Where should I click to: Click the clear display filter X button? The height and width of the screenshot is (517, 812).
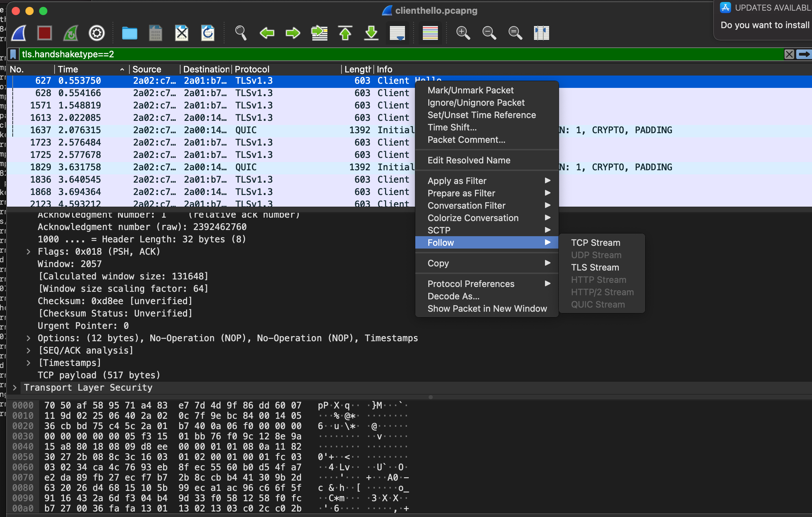coord(790,55)
